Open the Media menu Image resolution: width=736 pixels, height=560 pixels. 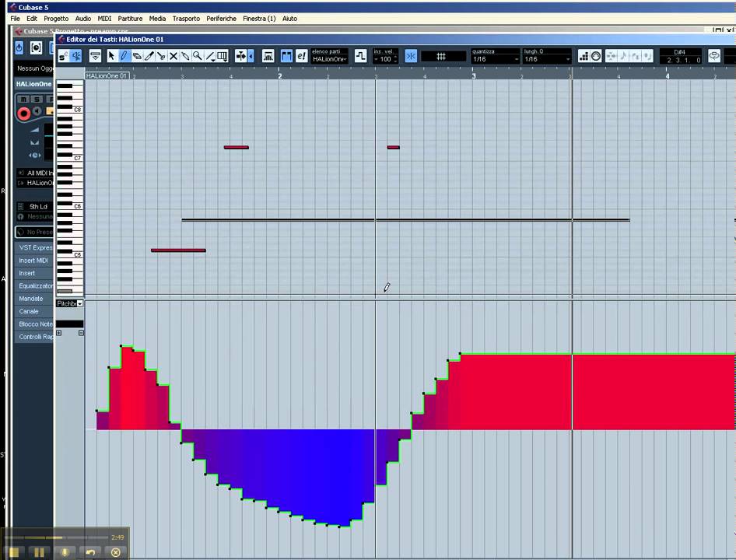[157, 19]
